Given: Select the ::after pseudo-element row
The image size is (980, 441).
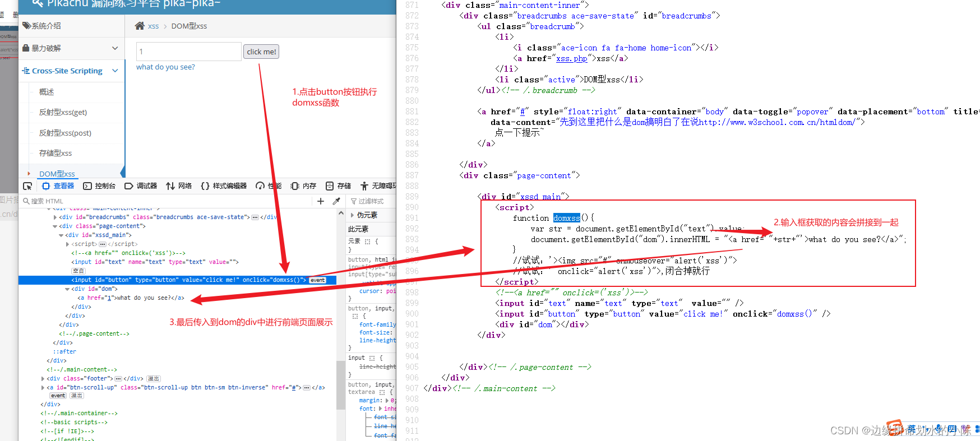Looking at the screenshot, I should pos(64,352).
